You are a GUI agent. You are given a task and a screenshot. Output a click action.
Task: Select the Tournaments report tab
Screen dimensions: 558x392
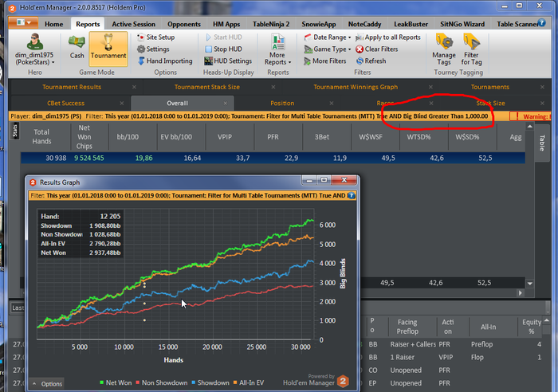point(489,87)
